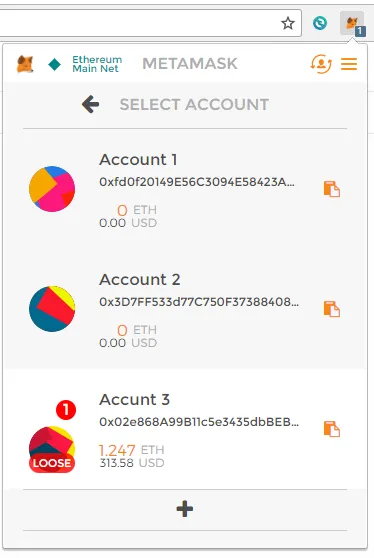Click the MetaMask extension icon in browser toolbar
Screen dimensions: 374x558
[352, 23]
